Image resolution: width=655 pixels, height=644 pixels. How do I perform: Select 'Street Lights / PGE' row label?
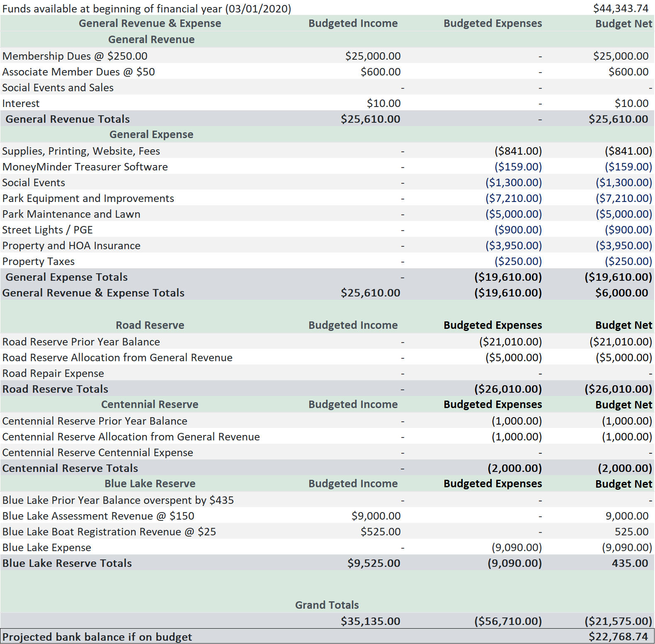pyautogui.click(x=48, y=230)
